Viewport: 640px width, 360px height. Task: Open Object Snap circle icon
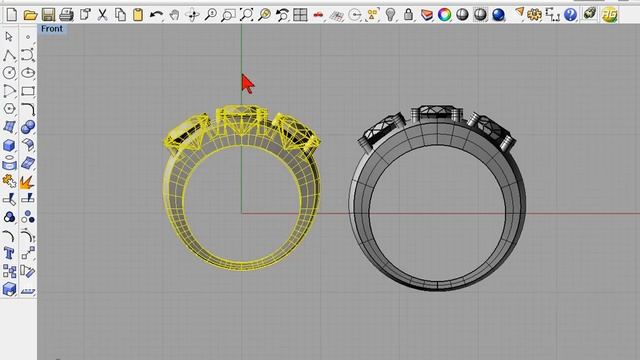pos(355,15)
